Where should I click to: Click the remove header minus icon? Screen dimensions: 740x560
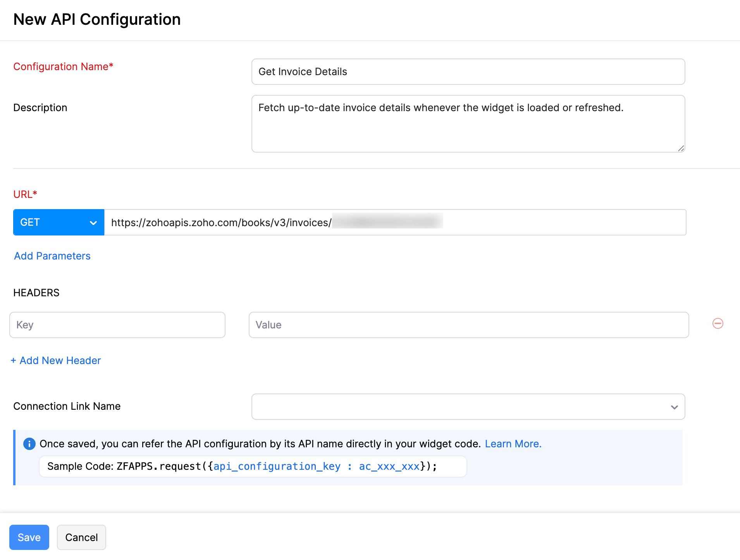(718, 323)
